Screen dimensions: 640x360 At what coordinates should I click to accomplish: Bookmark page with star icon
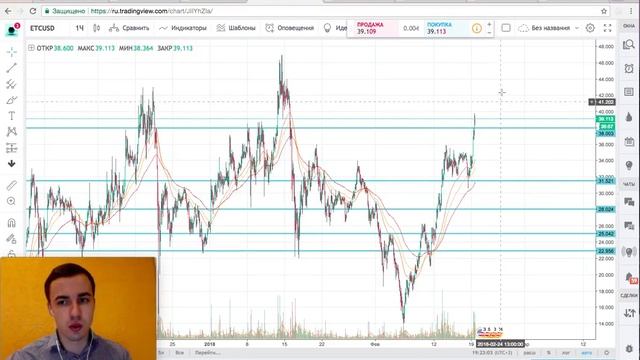tap(604, 11)
